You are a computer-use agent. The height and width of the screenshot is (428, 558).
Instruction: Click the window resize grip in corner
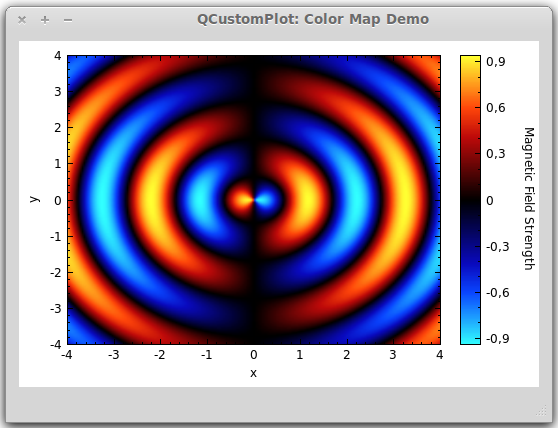coord(542,411)
